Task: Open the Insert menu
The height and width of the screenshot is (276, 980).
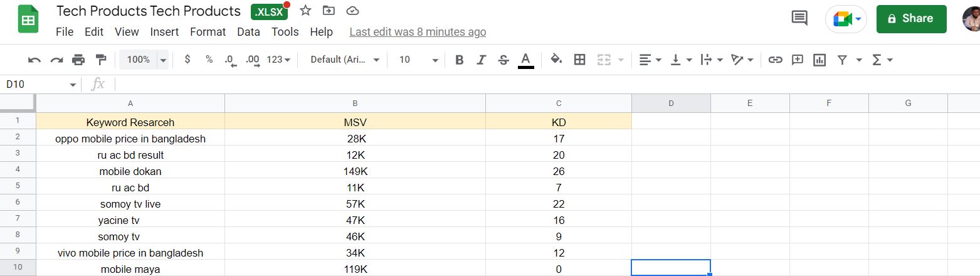Action: 164,31
